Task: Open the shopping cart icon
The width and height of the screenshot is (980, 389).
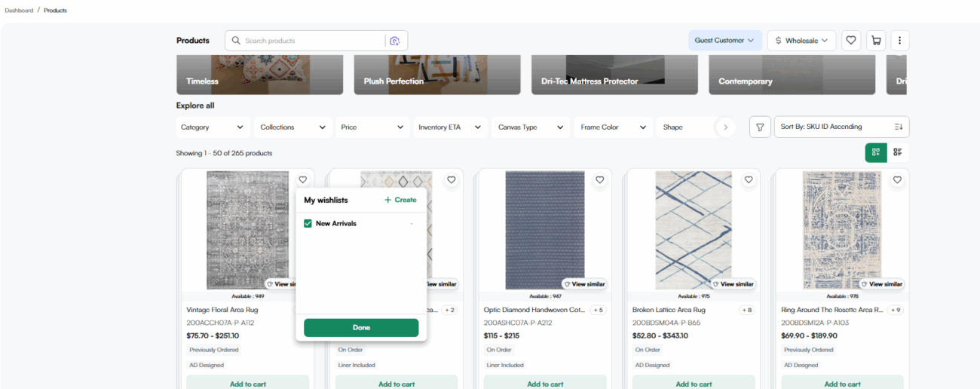Action: point(875,41)
